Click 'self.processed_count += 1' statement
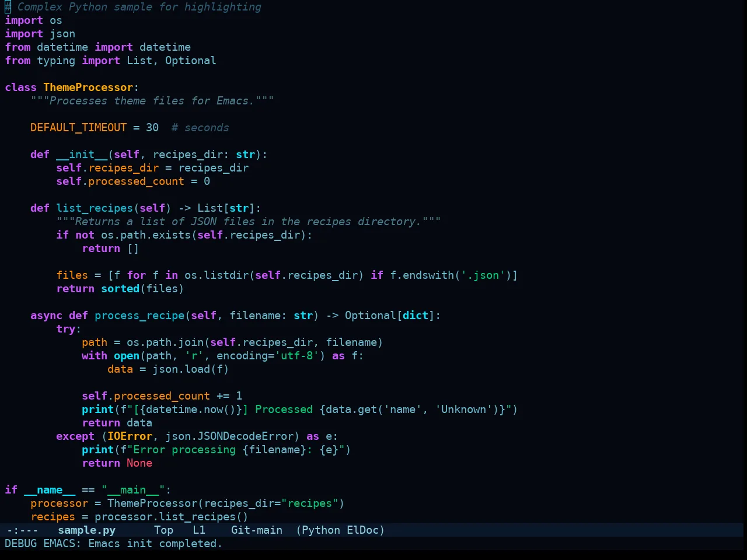This screenshot has width=747, height=560. pyautogui.click(x=162, y=396)
